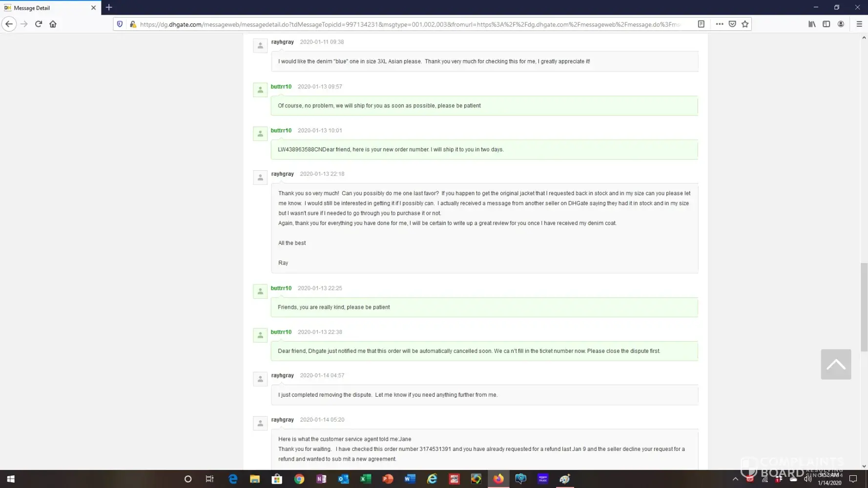
Task: Open buttrr10 profile from 09:57 message
Action: click(281, 87)
